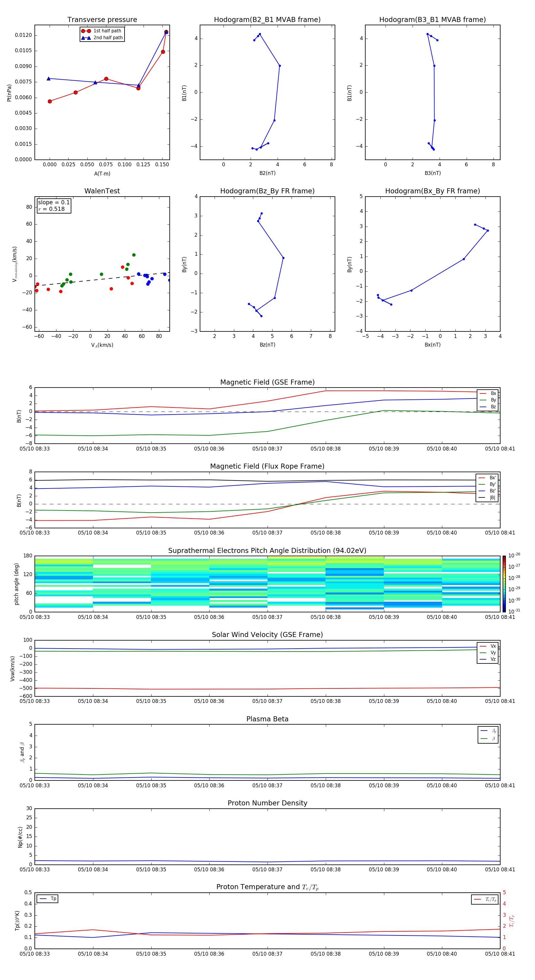Image resolution: width=535 pixels, height=980 pixels.
Task: Click the "WalenTest" plot title
Action: point(102,191)
